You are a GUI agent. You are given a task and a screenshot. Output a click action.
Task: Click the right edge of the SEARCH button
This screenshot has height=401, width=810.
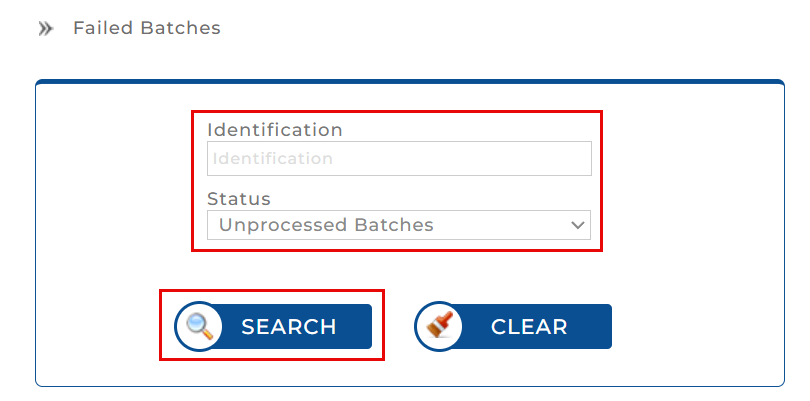365,327
